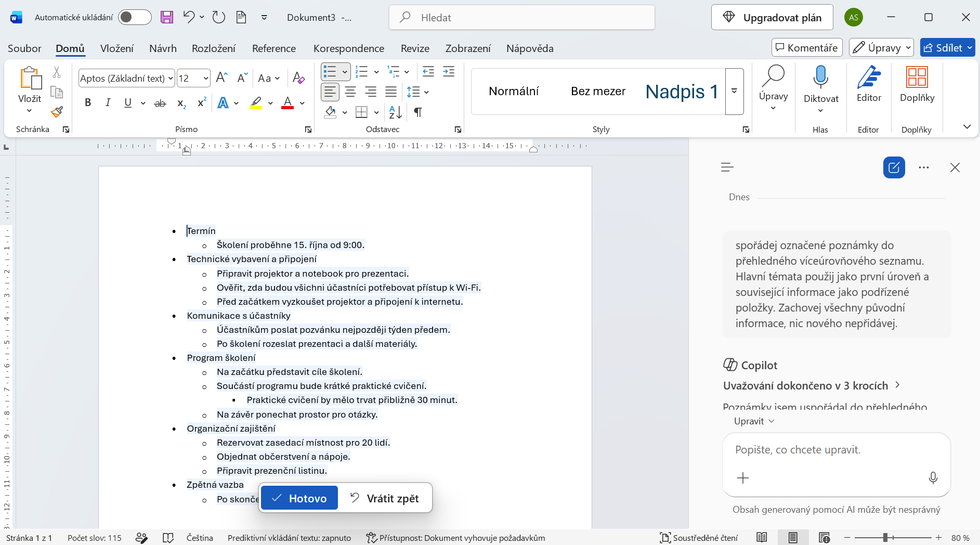This screenshot has width=980, height=545.
Task: Collapse the ribbon with the chevron
Action: click(x=967, y=126)
